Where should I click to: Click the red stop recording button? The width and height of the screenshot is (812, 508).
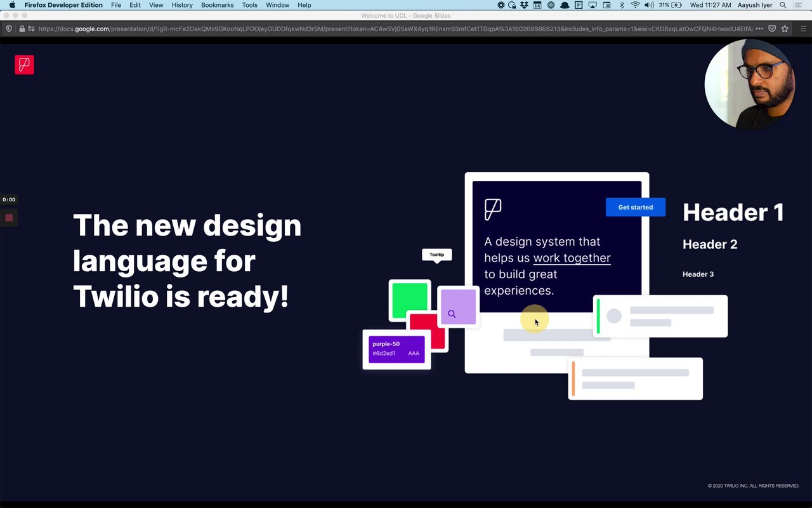point(9,218)
